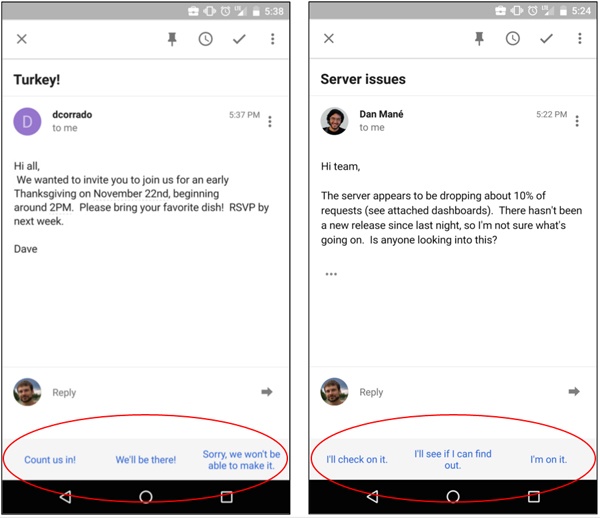Image resolution: width=600 pixels, height=518 pixels.
Task: Mark Server issues email as done
Action: [x=546, y=38]
